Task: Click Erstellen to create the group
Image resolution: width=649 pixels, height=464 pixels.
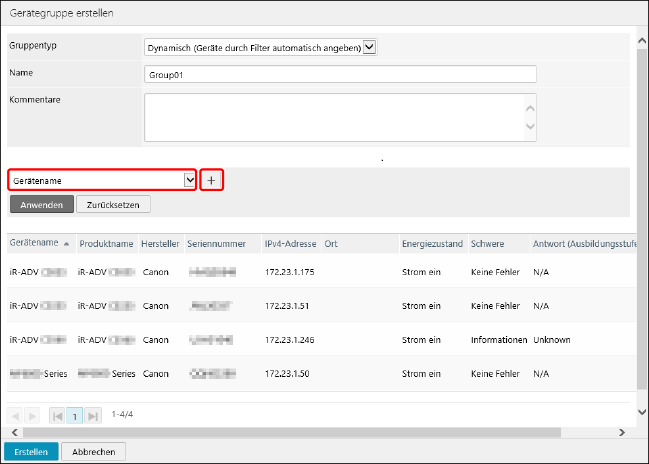Action: (30, 452)
